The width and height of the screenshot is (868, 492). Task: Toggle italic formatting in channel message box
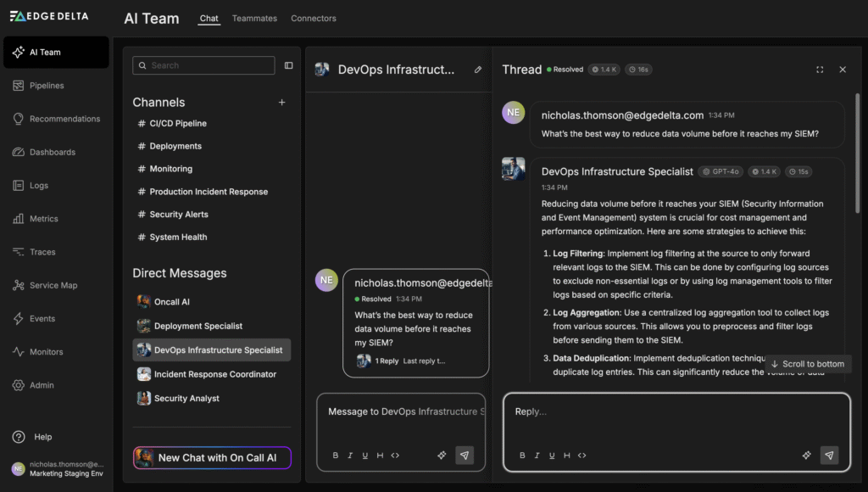350,456
